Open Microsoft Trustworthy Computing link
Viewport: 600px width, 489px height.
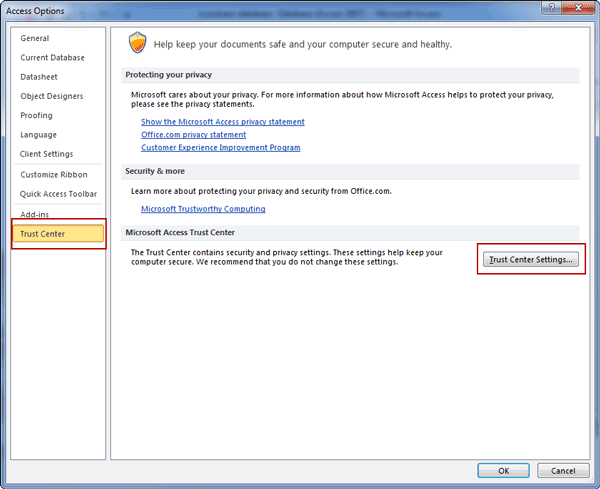[x=203, y=209]
